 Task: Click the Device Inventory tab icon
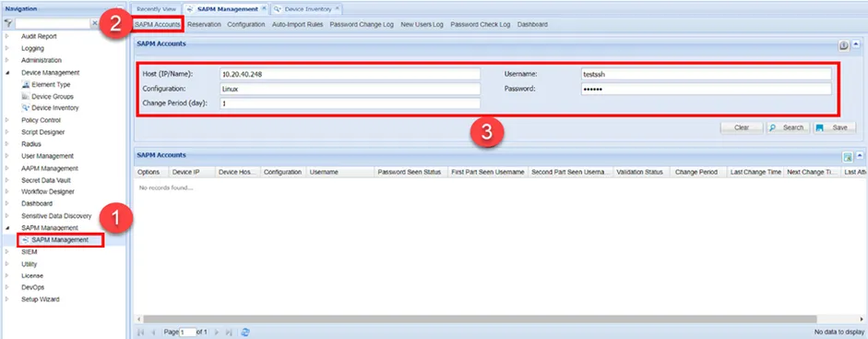[x=278, y=9]
